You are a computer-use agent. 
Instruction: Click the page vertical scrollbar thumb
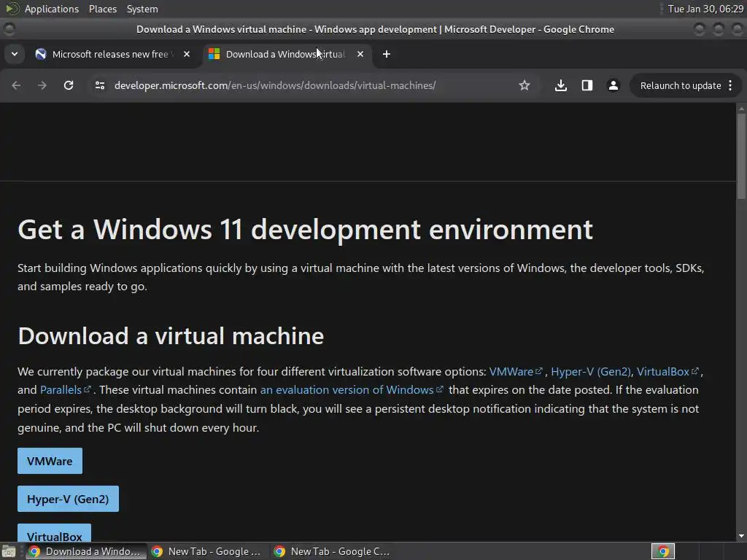(x=741, y=157)
